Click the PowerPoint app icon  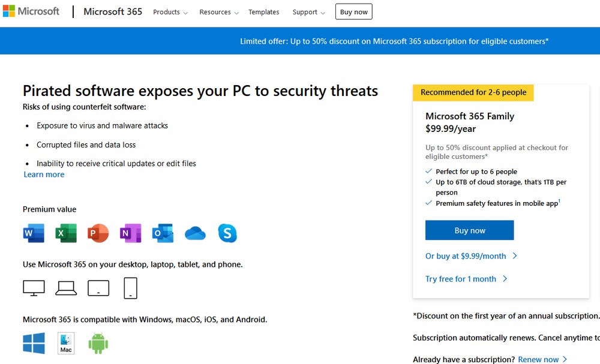(98, 233)
